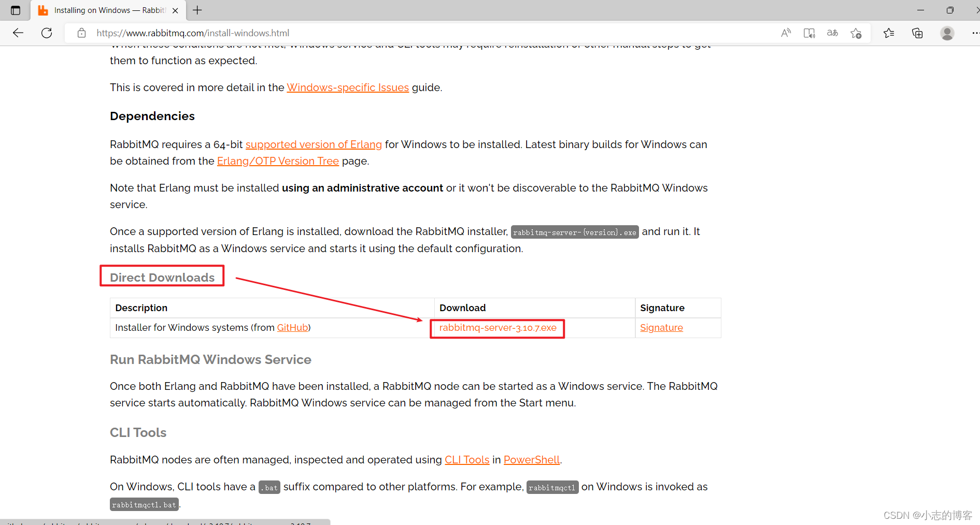
Task: Click the Run RabbitMQ Windows Service heading
Action: pyautogui.click(x=210, y=359)
